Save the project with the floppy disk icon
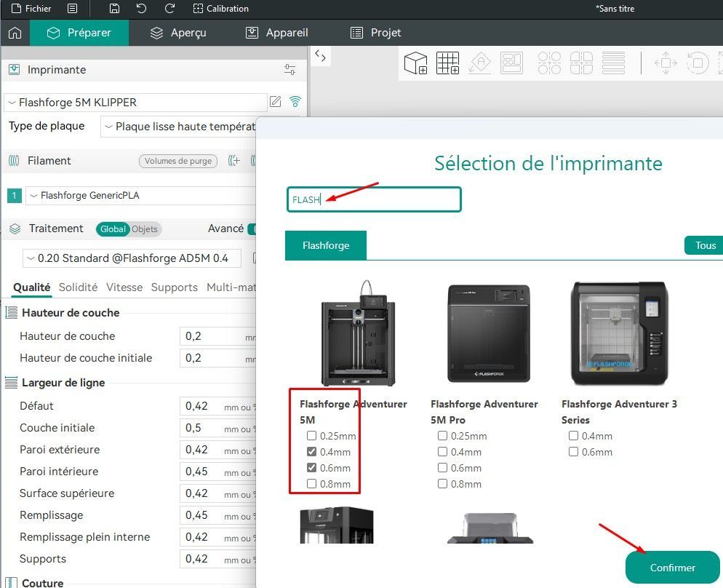Viewport: 723px width, 588px height. click(114, 8)
